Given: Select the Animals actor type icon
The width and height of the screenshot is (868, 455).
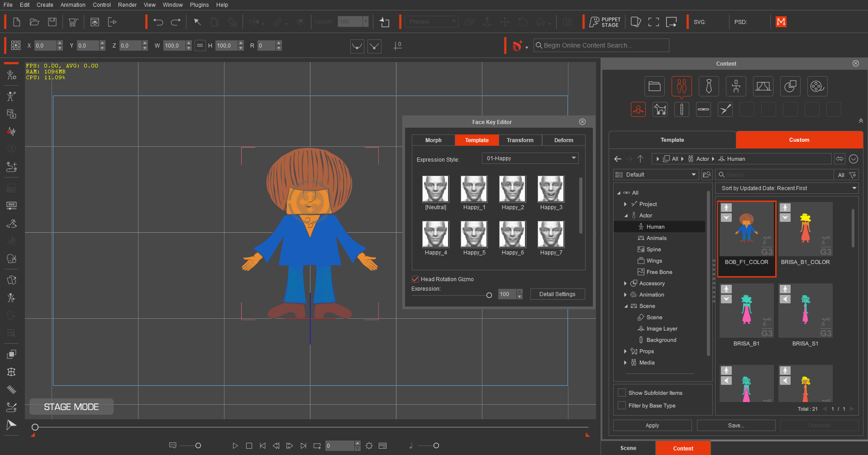Looking at the screenshot, I should (x=659, y=110).
